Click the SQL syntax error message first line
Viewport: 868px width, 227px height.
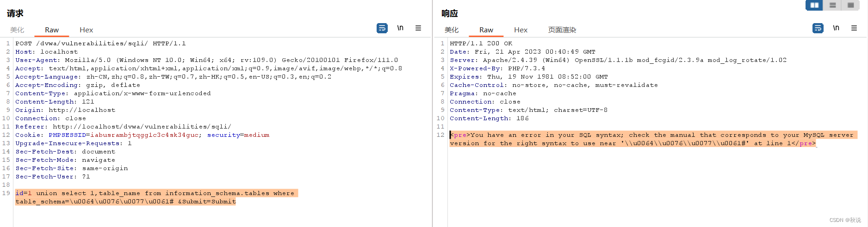point(653,135)
